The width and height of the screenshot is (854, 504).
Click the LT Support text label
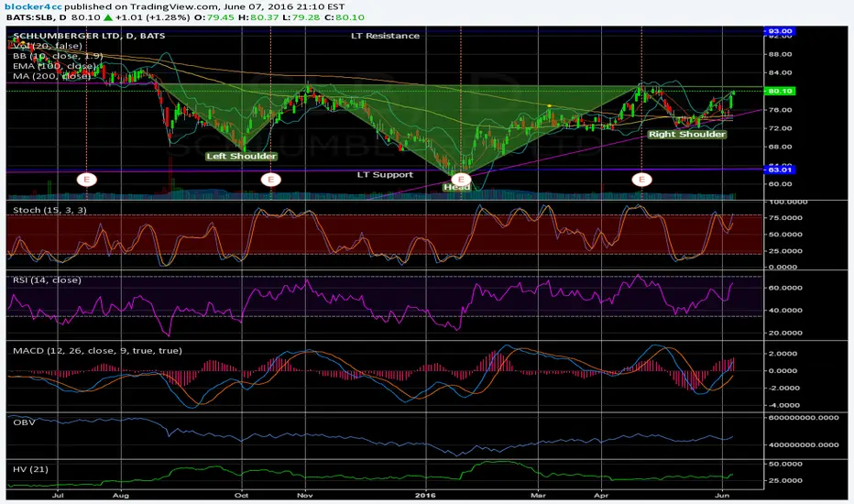pyautogui.click(x=385, y=175)
